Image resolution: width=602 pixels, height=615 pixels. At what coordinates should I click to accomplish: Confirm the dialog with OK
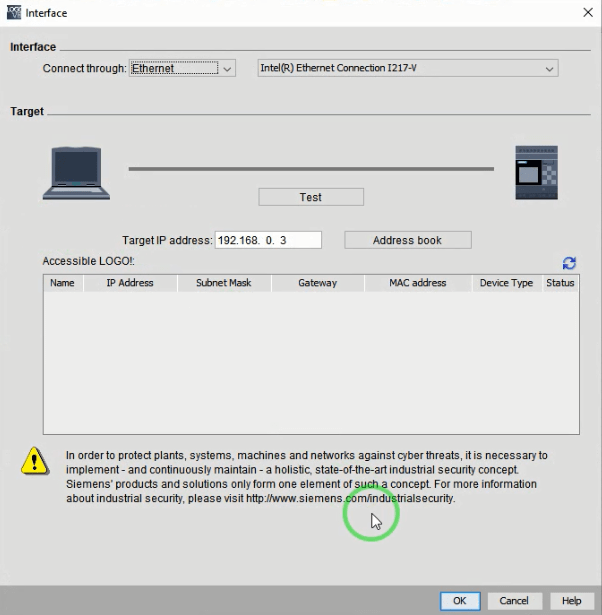[x=459, y=600]
